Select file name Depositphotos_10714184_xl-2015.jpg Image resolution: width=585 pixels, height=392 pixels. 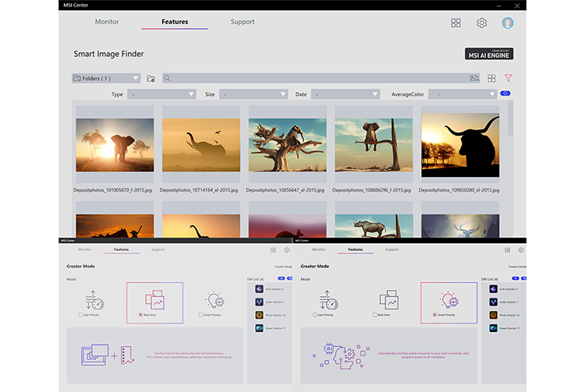[198, 190]
